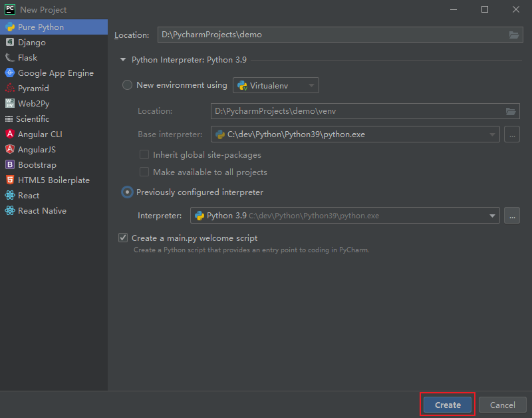The image size is (532, 418).
Task: Select HTML5 Boilerplate project type
Action: [54, 180]
